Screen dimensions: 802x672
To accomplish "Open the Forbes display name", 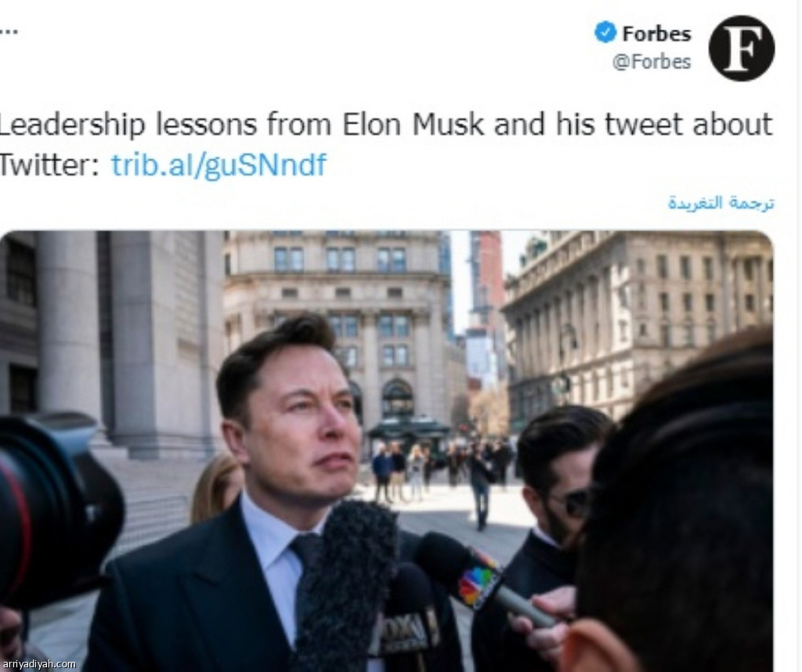I will tap(656, 34).
